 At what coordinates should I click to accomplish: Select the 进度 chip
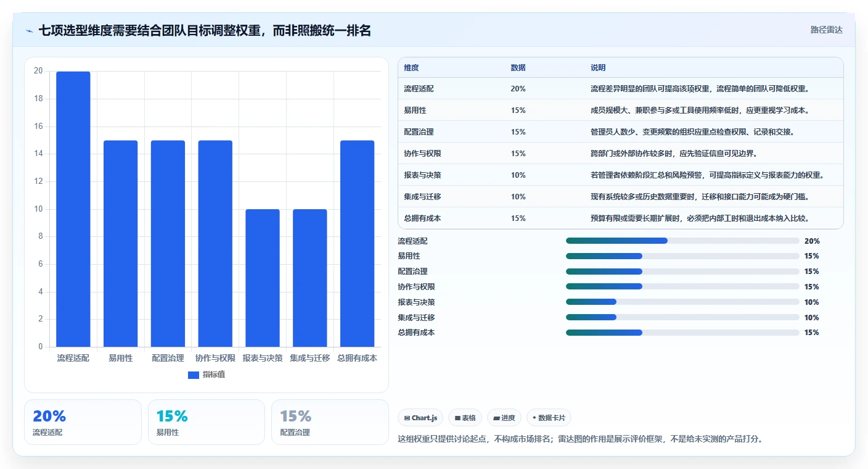pos(504,418)
